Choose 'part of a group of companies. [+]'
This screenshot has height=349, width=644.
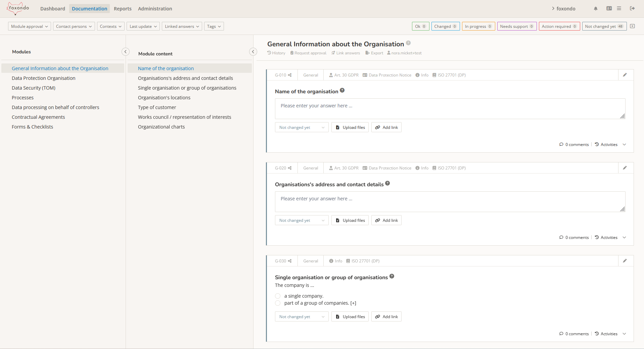277,303
